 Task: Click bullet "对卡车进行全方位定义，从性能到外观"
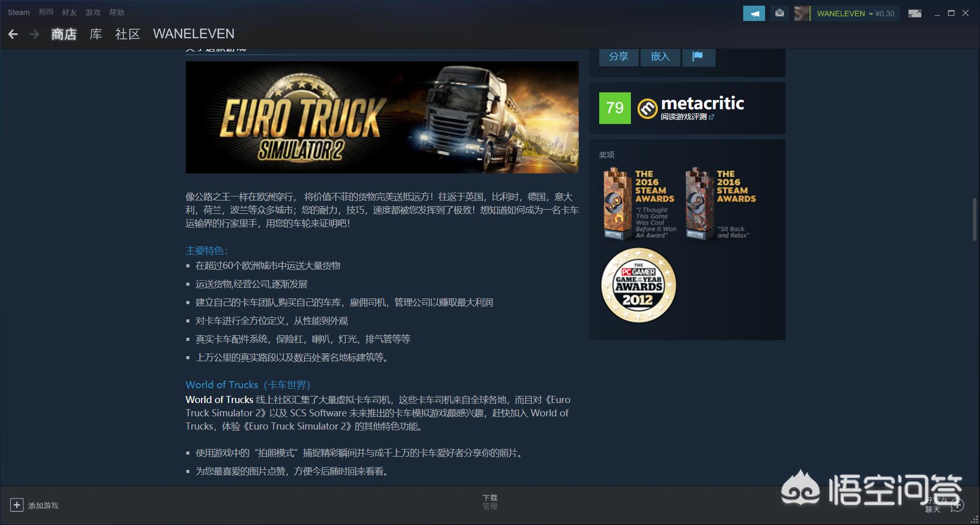coord(272,321)
